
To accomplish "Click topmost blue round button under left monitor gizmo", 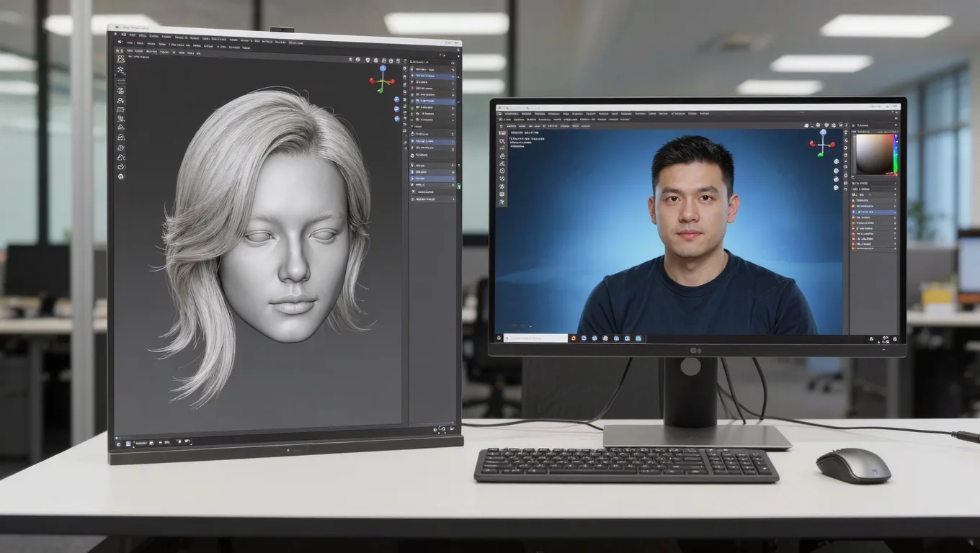I will pyautogui.click(x=396, y=99).
